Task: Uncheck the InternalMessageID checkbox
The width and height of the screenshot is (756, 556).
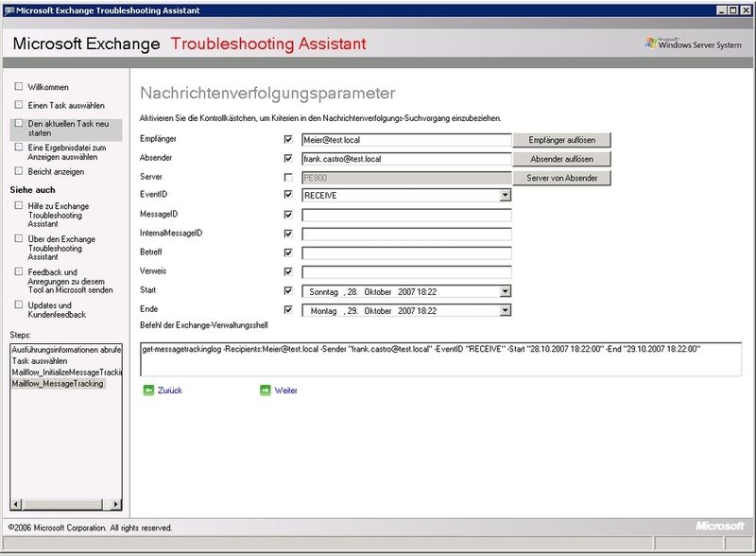Action: (288, 234)
